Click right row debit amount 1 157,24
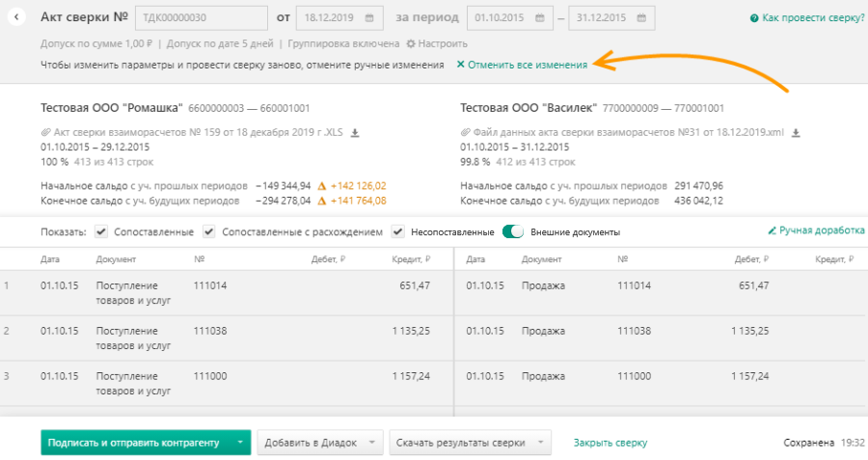The image size is (868, 460). point(749,376)
